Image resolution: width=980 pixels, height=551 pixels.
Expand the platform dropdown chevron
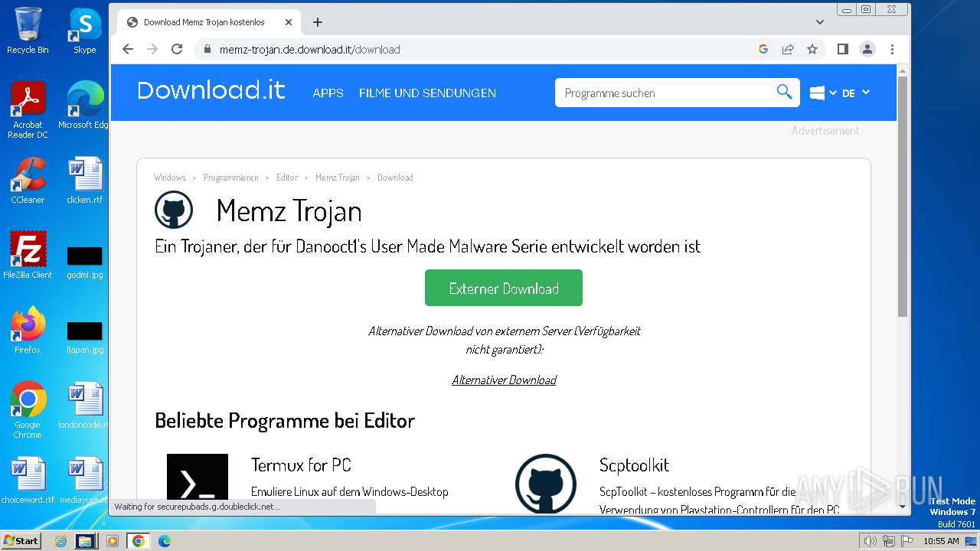tap(833, 93)
